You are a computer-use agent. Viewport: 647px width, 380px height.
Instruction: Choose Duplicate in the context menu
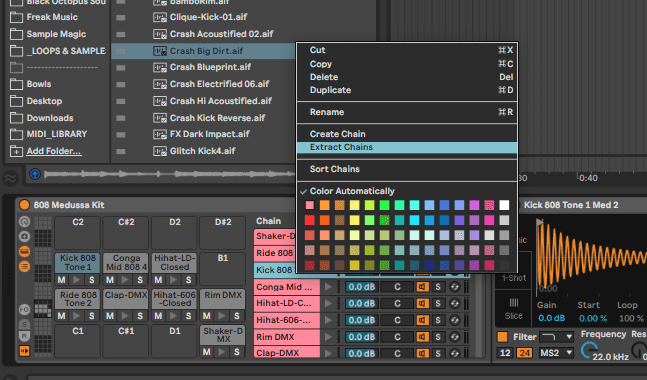pos(407,90)
